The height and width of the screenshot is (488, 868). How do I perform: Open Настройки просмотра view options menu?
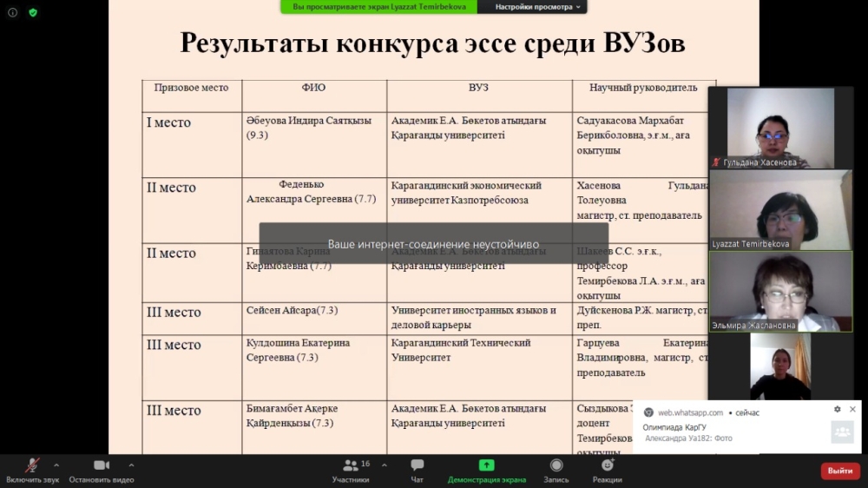click(x=538, y=7)
